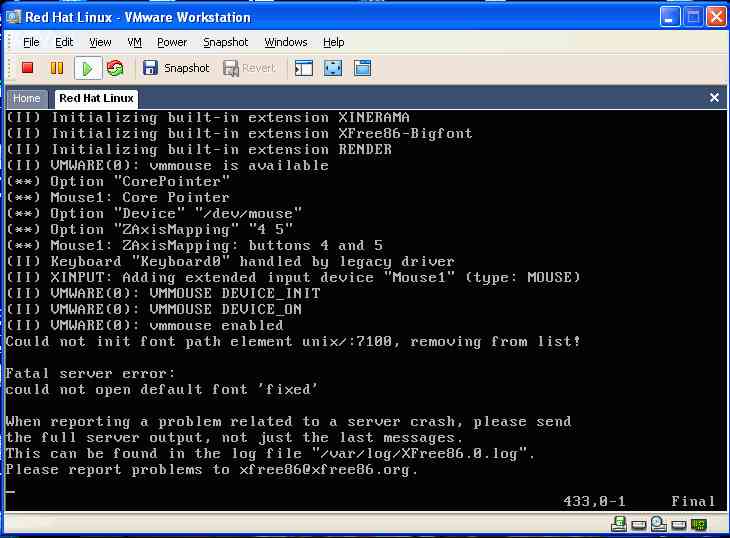730x538 pixels.
Task: Click the CD-ROM device status icon
Action: (x=658, y=524)
